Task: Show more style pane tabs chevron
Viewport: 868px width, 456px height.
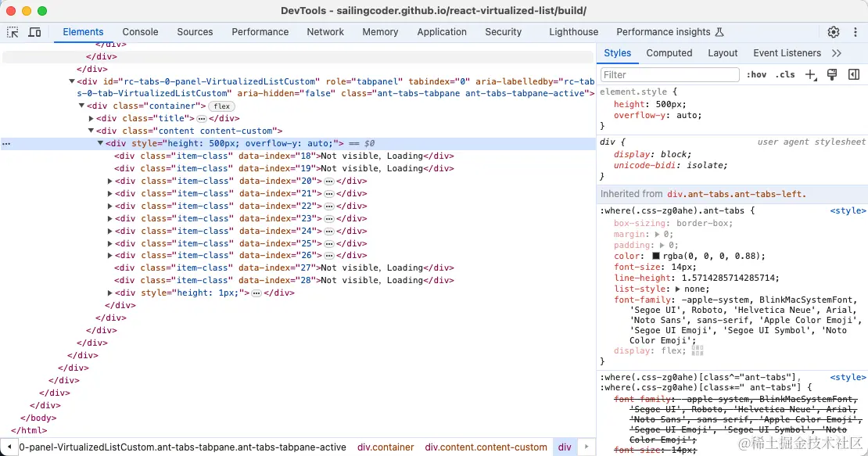Action: (837, 53)
